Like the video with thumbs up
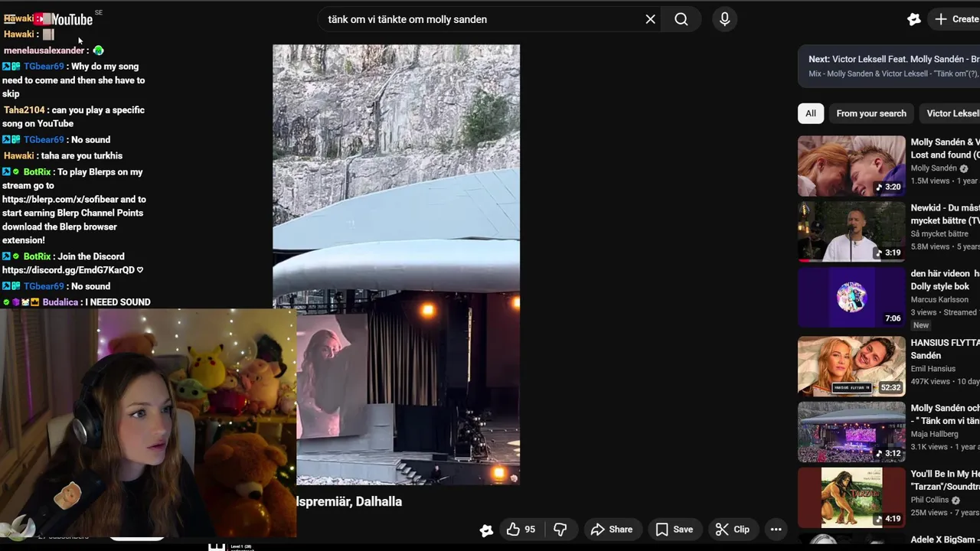This screenshot has width=980, height=551. [x=521, y=530]
